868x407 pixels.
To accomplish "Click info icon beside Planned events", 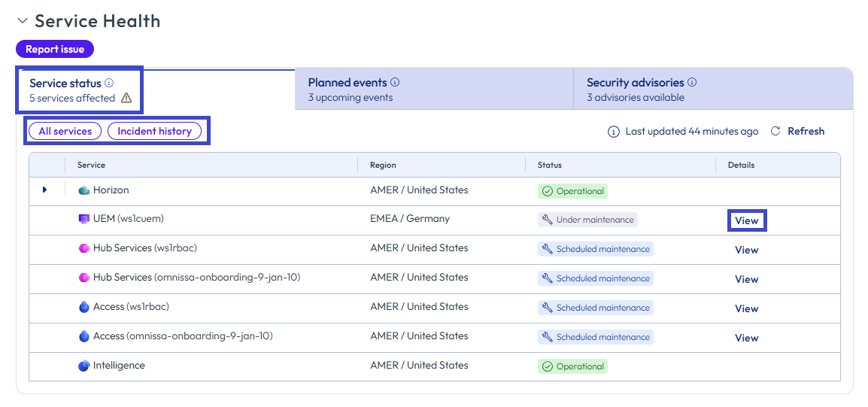I will point(395,83).
